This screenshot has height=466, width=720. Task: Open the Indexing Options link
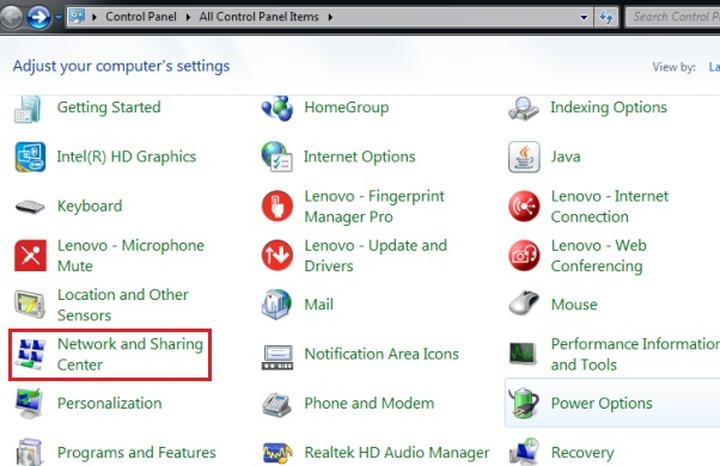pyautogui.click(x=608, y=107)
